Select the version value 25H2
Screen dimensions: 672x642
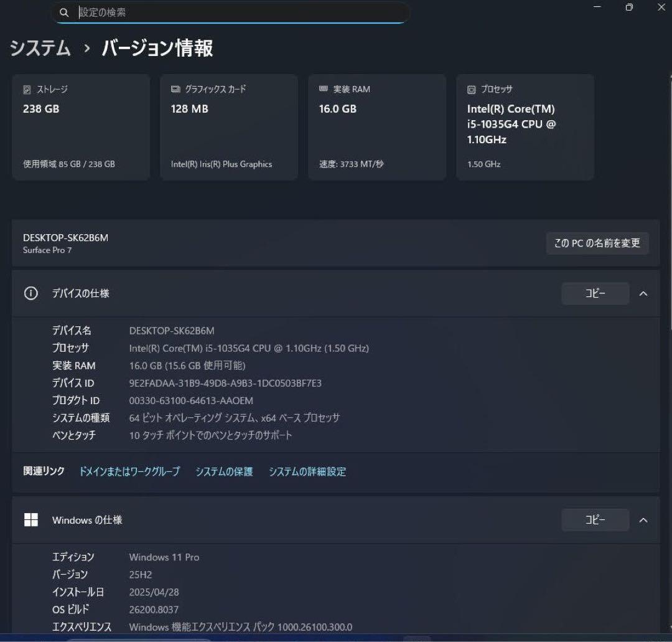pyautogui.click(x=141, y=575)
